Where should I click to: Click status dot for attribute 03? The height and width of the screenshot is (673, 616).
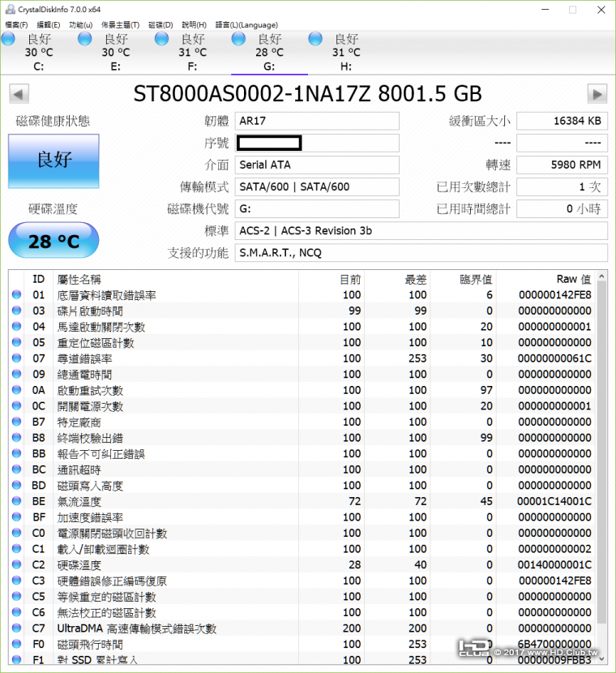click(x=17, y=311)
